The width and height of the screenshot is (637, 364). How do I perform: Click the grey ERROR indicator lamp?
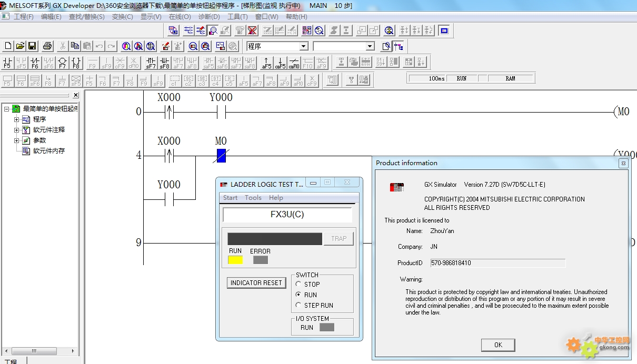click(x=261, y=260)
